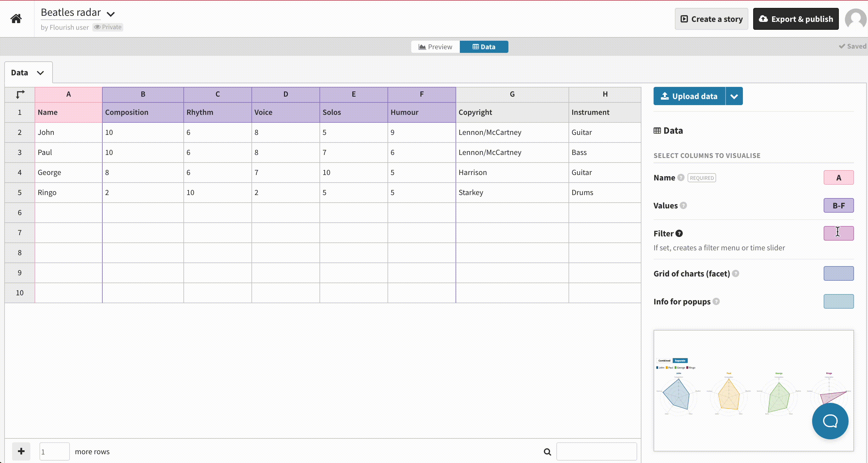The image size is (868, 463).
Task: Expand the Beatles radar title dropdown
Action: point(111,14)
